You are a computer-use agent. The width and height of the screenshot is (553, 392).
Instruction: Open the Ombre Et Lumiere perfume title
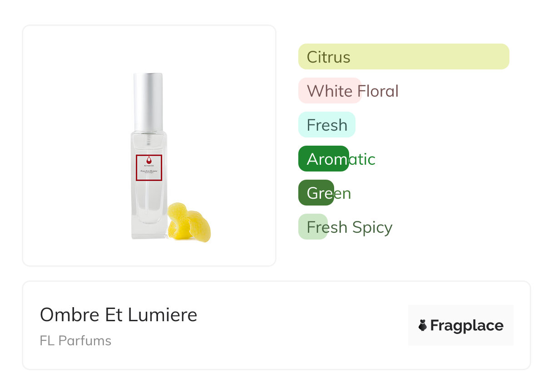point(118,314)
